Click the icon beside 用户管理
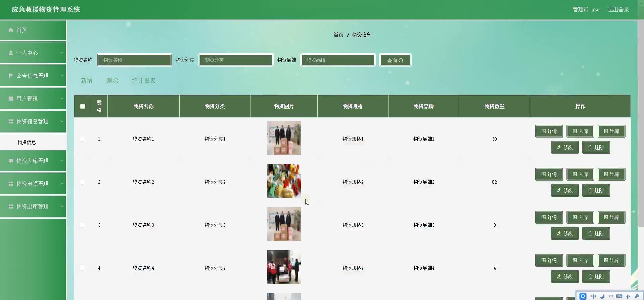Screen dimensions: 644x300 coord(11,99)
